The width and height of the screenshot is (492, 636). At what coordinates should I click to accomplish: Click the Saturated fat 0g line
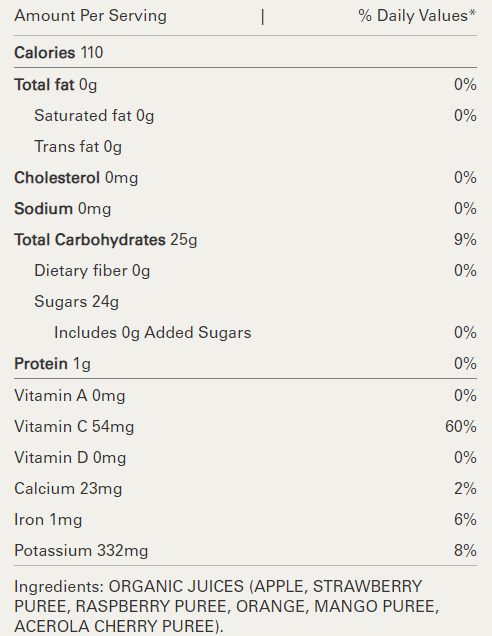[x=94, y=116]
